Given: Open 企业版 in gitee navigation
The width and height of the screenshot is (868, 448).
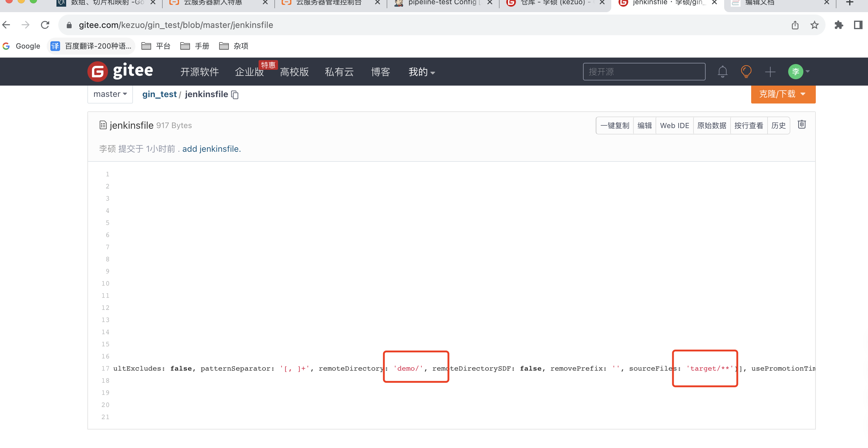Looking at the screenshot, I should pyautogui.click(x=249, y=72).
